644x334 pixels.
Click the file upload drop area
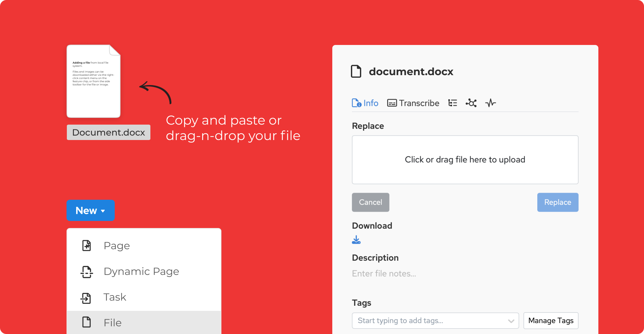(x=465, y=160)
